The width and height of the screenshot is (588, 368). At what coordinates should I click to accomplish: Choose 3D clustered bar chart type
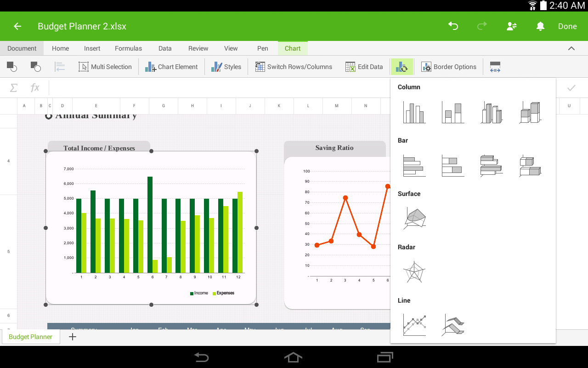pyautogui.click(x=492, y=166)
